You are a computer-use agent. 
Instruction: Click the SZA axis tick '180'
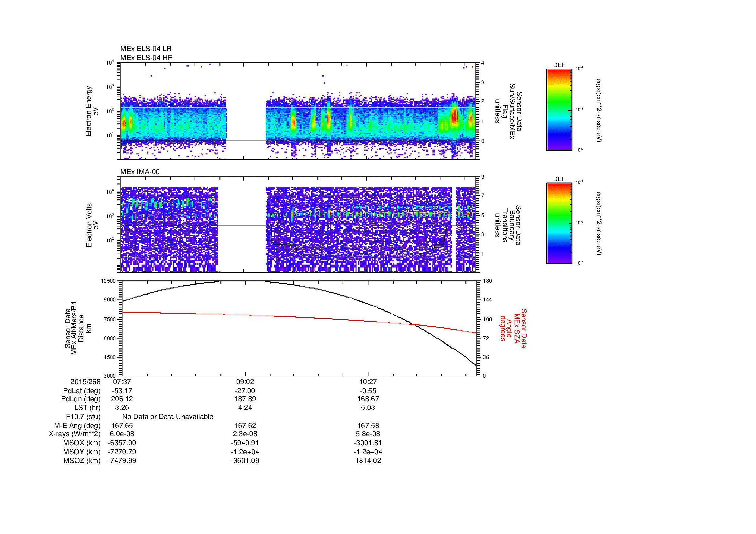point(487,281)
